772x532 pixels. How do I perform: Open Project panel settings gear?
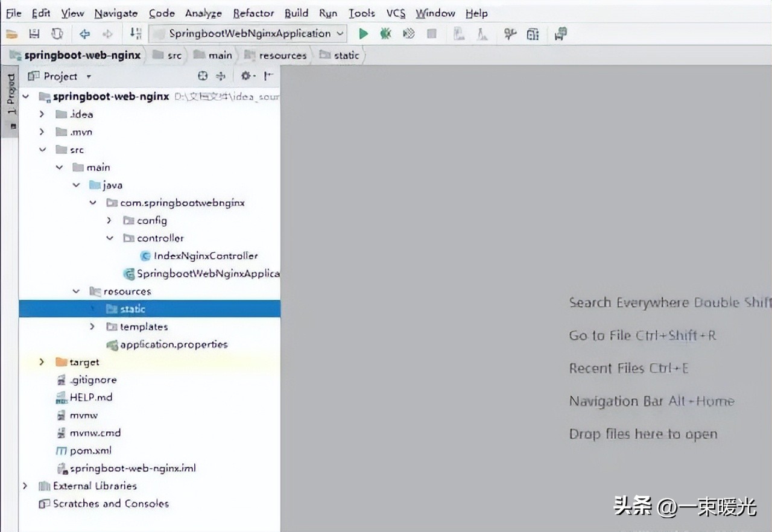pyautogui.click(x=245, y=76)
